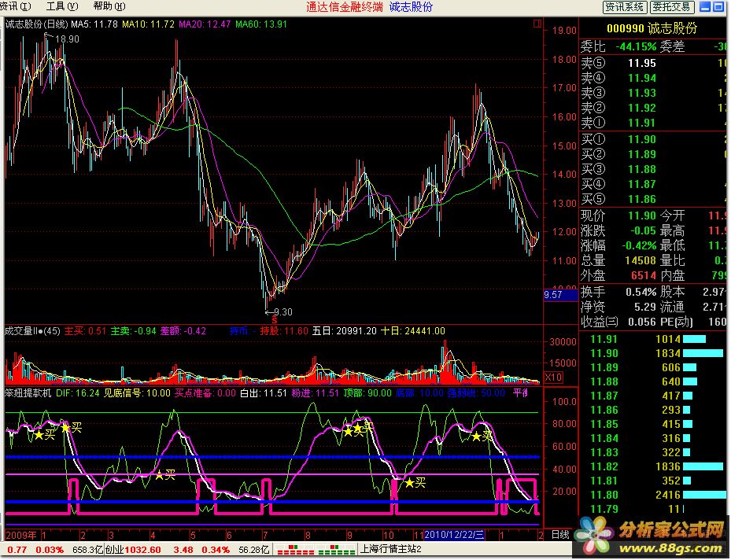Click the 顶部: 90.00 label

tap(367, 392)
